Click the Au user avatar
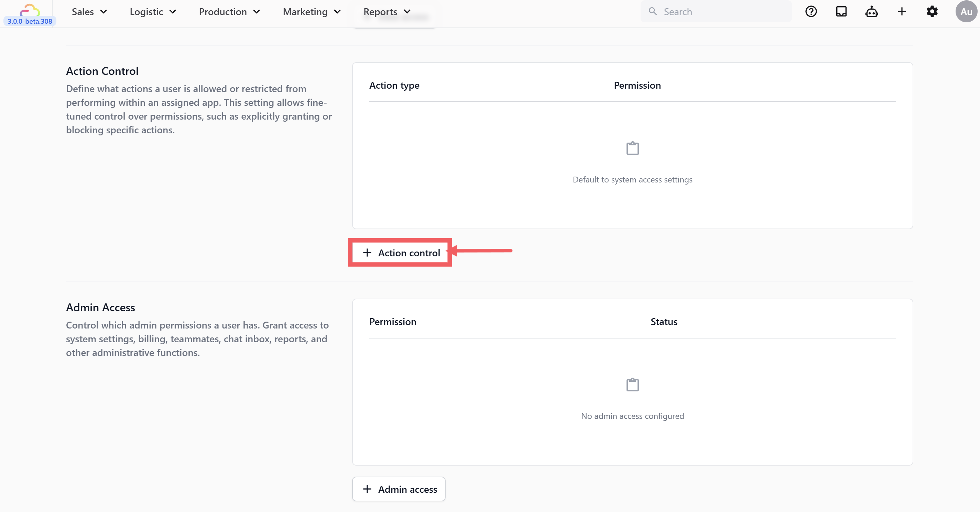 tap(966, 11)
